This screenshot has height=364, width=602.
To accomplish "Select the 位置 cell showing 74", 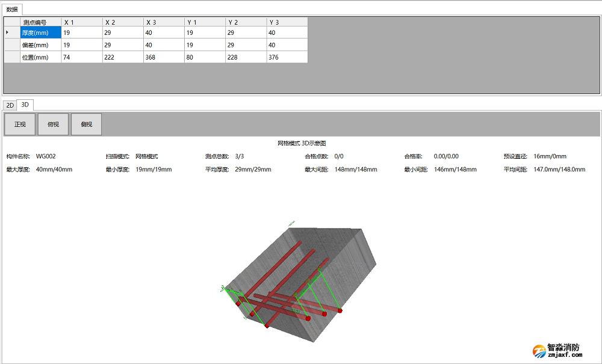I will [x=81, y=57].
